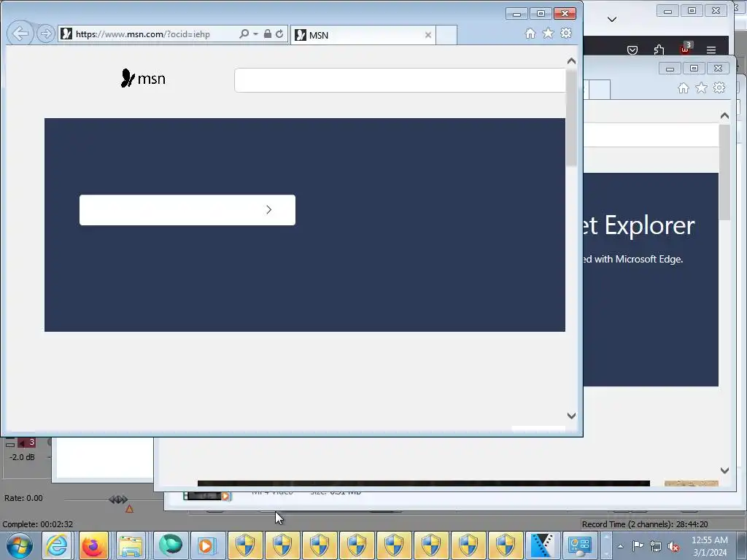Viewport: 747px width, 560px height.
Task: Open a new tab in front IE window
Action: (x=446, y=35)
